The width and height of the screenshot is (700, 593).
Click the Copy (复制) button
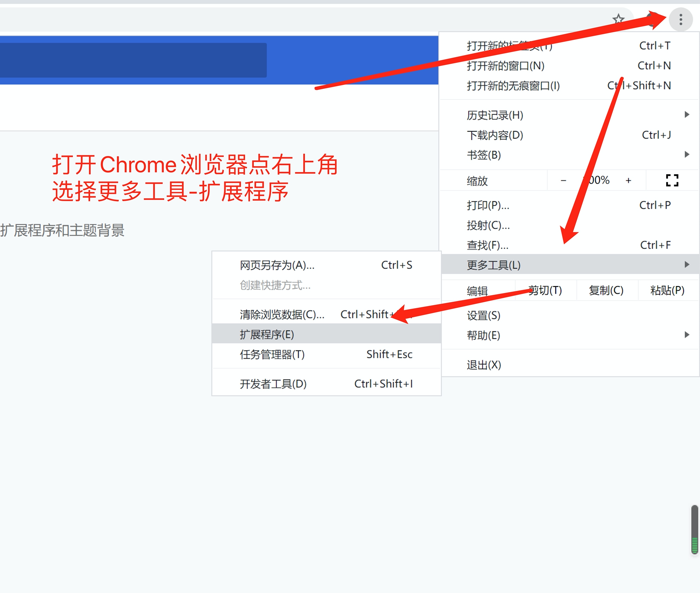click(x=606, y=290)
